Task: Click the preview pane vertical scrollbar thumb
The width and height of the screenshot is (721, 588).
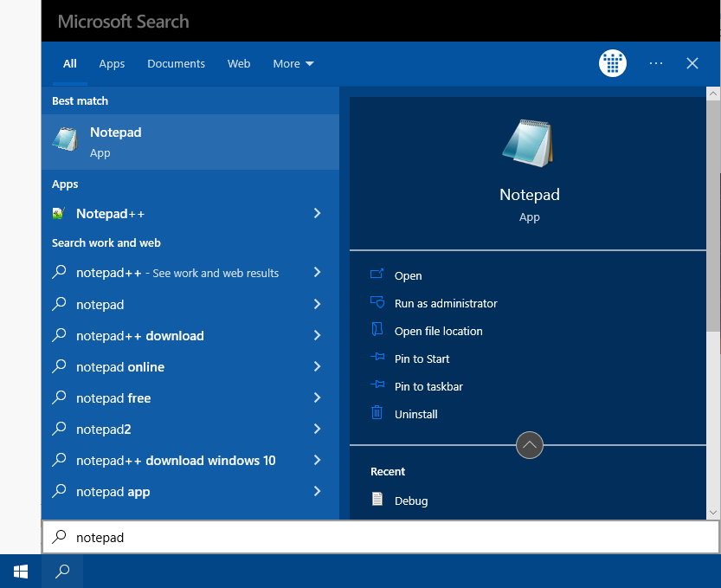Action: pos(713,216)
